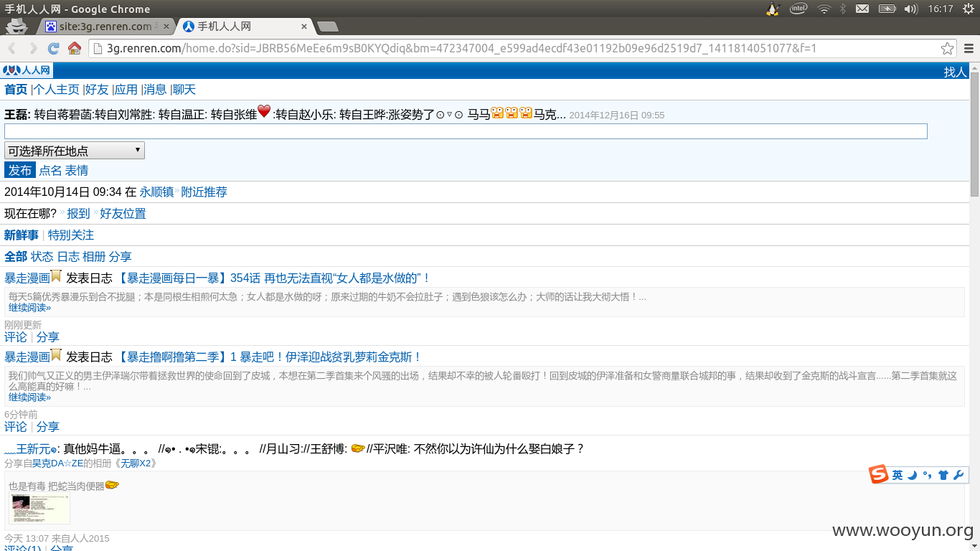Image resolution: width=980 pixels, height=551 pixels.
Task: Open the 暴走漫画每日一暴 354话 post
Action: [x=273, y=278]
